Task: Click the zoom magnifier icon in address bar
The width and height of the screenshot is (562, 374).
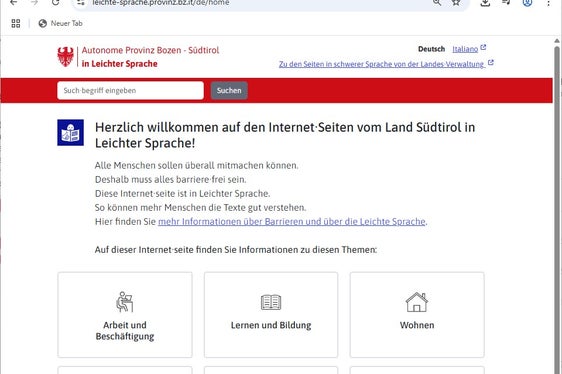Action: (x=437, y=3)
